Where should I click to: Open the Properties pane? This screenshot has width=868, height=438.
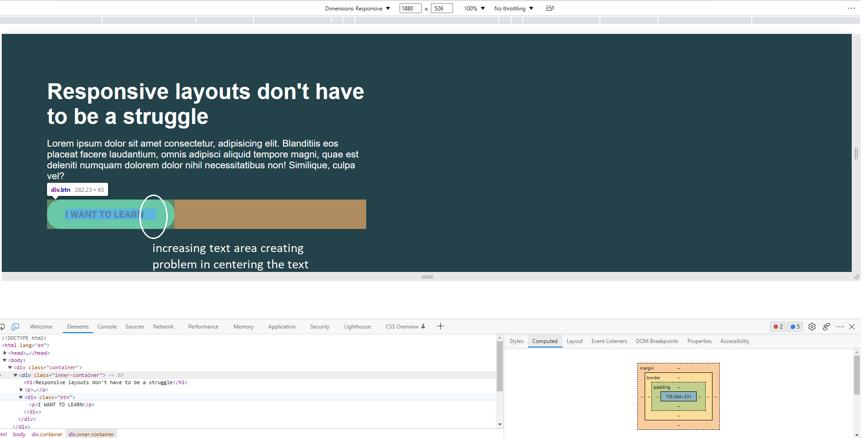tap(699, 341)
